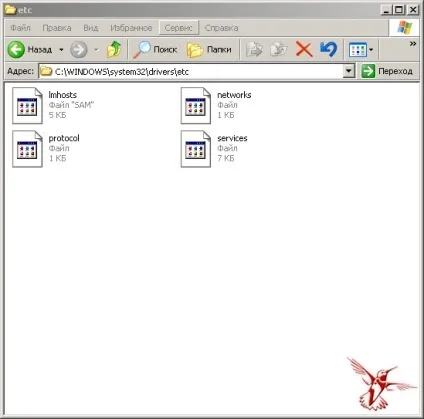
Task: Open the Справка menu
Action: pos(221,28)
